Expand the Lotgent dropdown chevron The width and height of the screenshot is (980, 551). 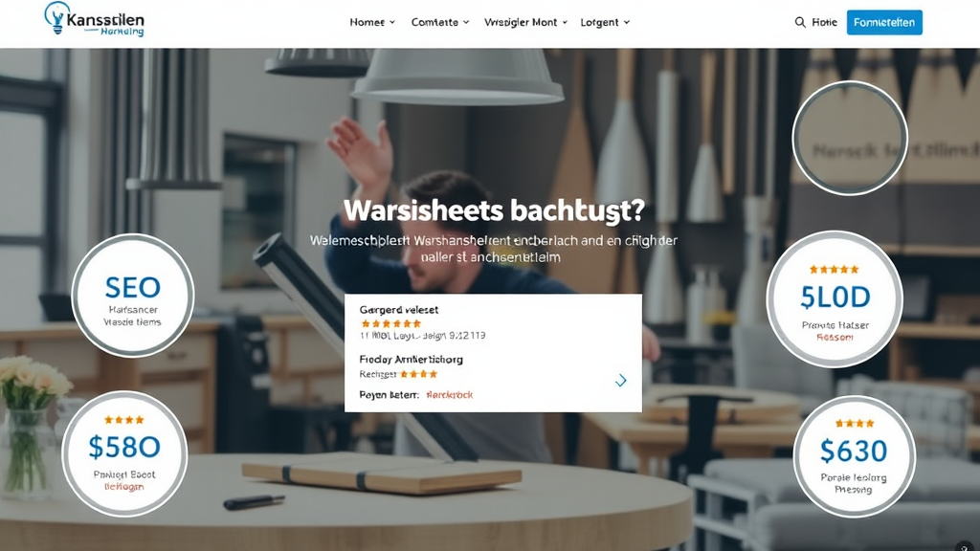[x=627, y=23]
